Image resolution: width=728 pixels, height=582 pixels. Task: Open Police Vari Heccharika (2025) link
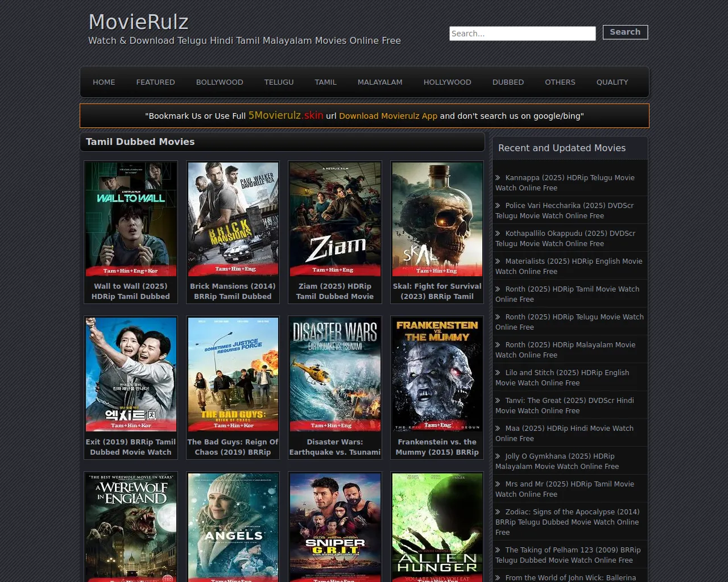coord(564,210)
